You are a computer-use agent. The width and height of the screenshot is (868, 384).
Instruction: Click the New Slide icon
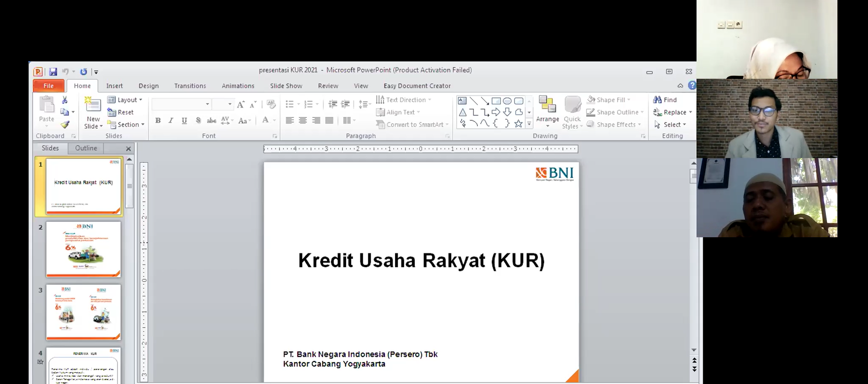(92, 105)
